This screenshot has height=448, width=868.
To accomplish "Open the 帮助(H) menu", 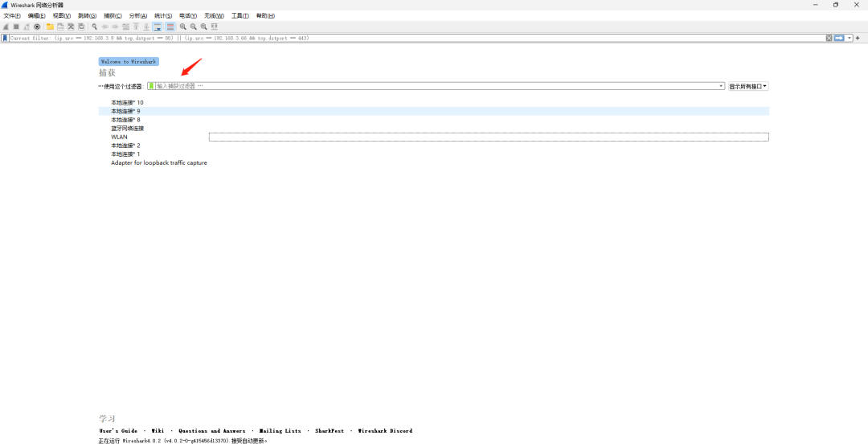I will (265, 15).
